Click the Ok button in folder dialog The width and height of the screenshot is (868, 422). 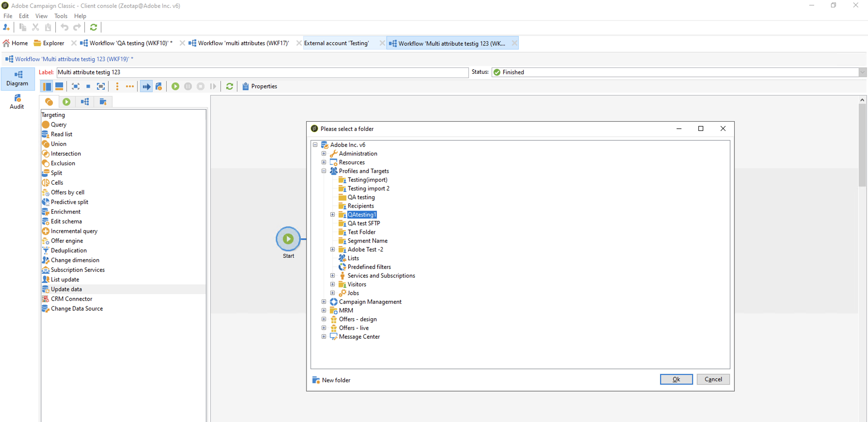(676, 379)
